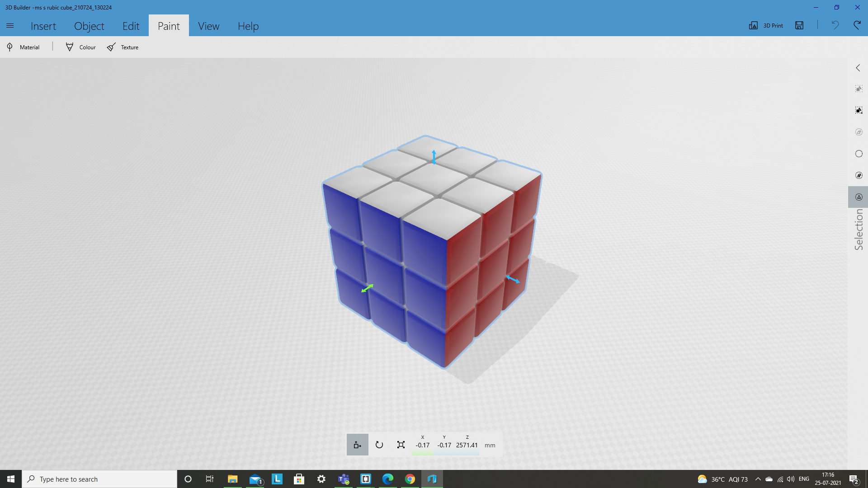
Task: Open the Help menu
Action: (247, 26)
